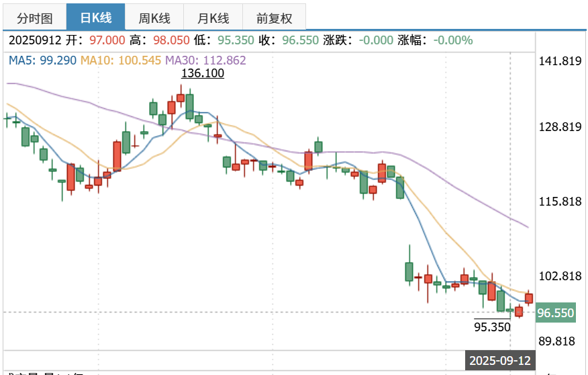Click the tallest green candle below 136.100
Screen dimensions: 588x375
pos(190,106)
